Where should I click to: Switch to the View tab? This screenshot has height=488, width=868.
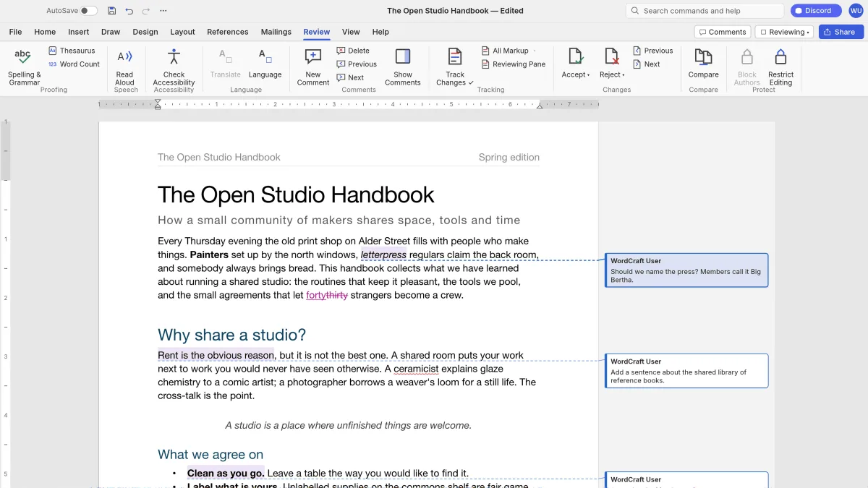pyautogui.click(x=351, y=32)
